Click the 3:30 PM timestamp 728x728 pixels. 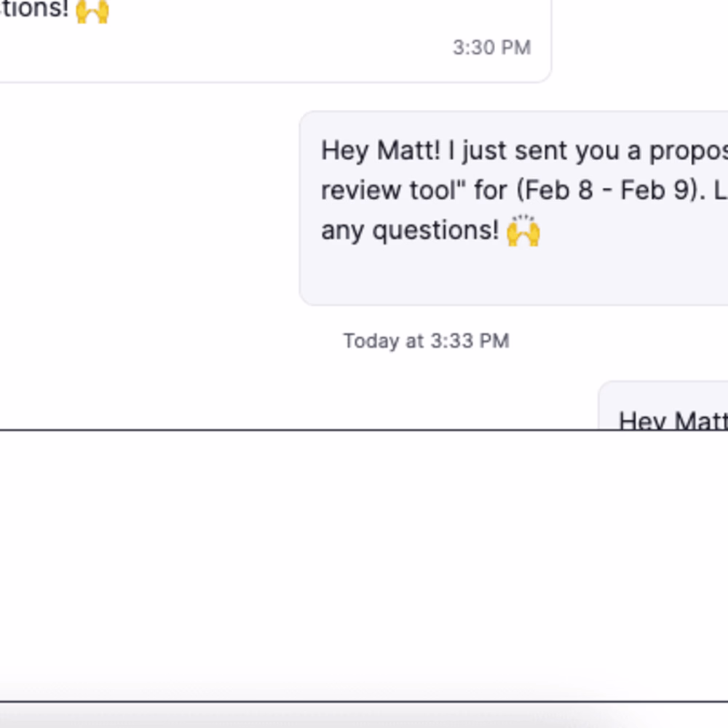tap(492, 47)
